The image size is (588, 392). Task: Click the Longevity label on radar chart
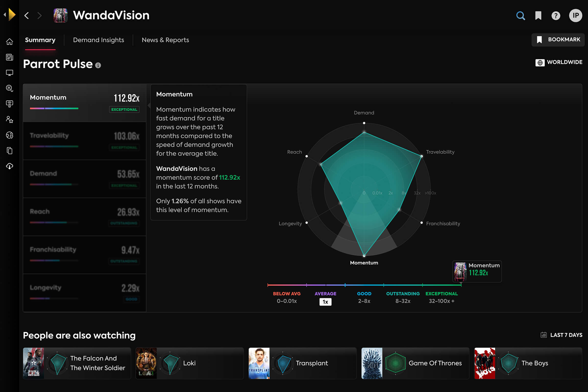pyautogui.click(x=290, y=223)
